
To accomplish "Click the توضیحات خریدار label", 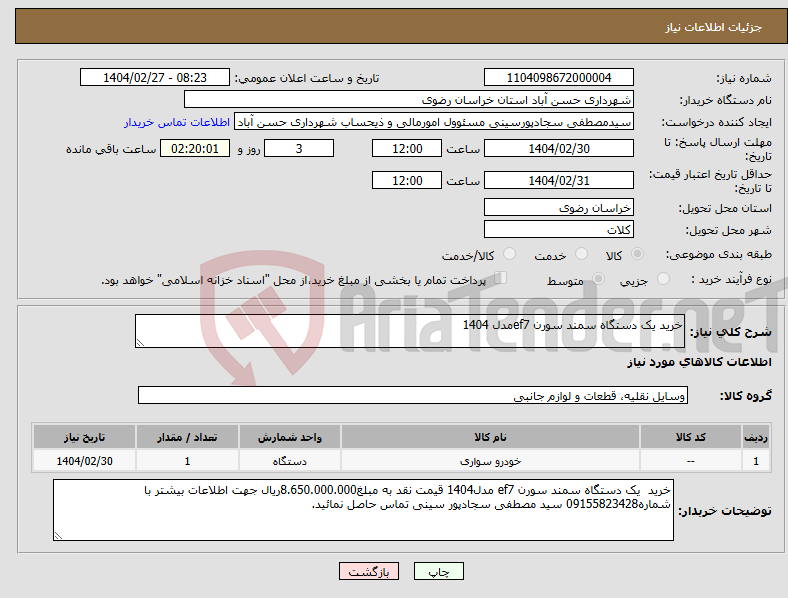I will (725, 511).
